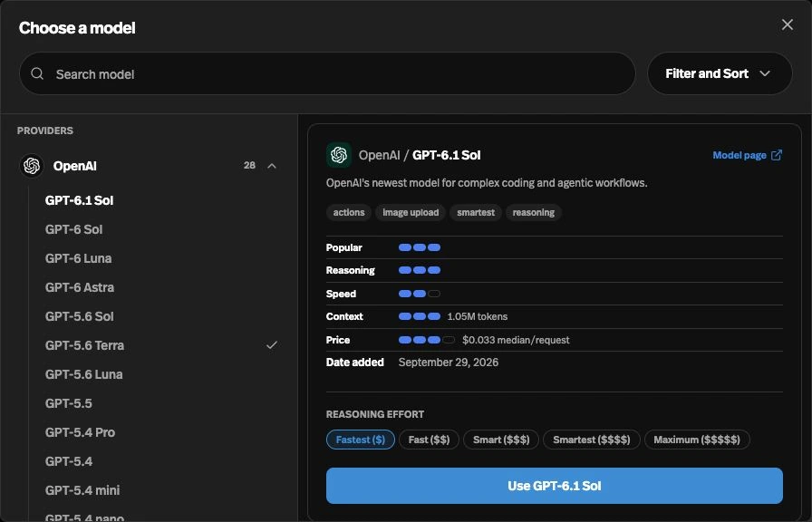Viewport: 812px width, 522px height.
Task: Select GPT-5.6 Luna model
Action: point(84,374)
